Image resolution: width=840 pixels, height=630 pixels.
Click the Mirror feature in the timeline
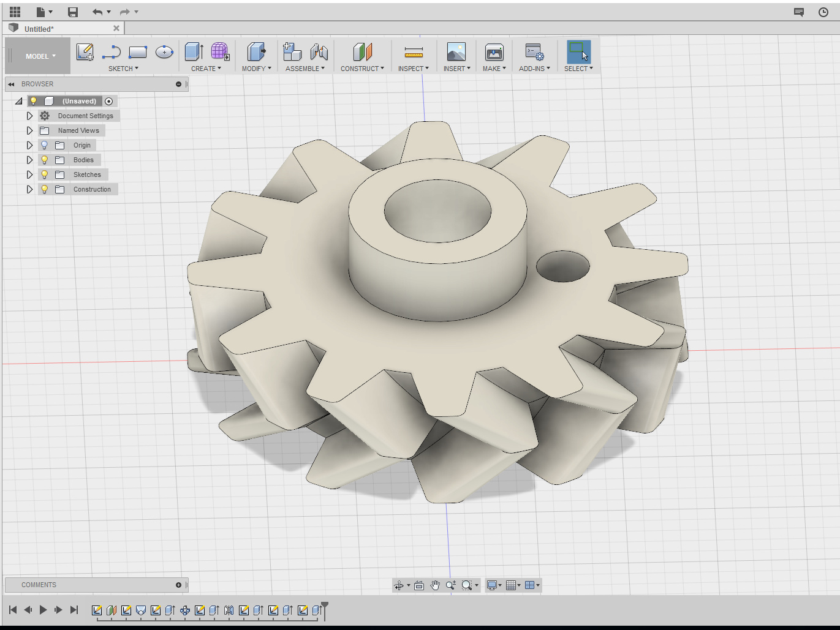coord(229,610)
